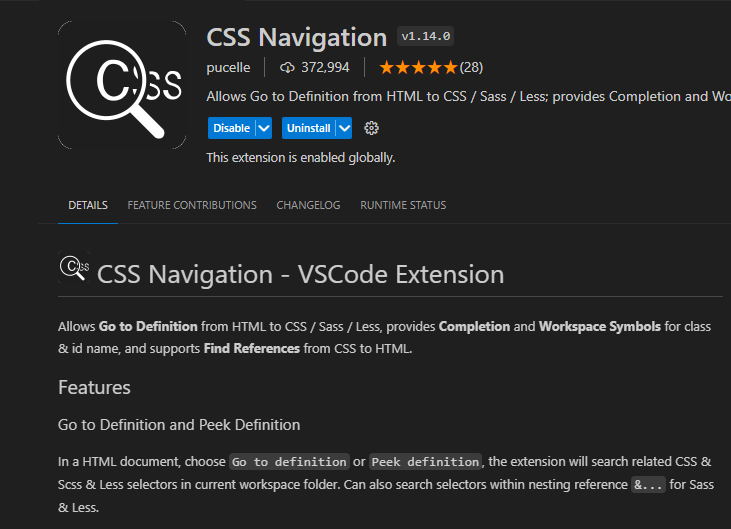Uninstall the CSS Navigation extension
Viewport: 731px width, 529px height.
[309, 128]
